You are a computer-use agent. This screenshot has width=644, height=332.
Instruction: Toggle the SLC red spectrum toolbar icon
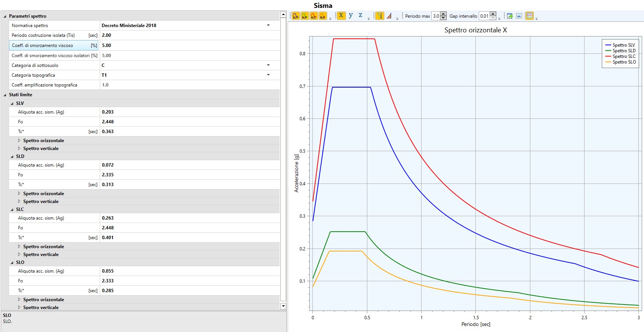314,16
